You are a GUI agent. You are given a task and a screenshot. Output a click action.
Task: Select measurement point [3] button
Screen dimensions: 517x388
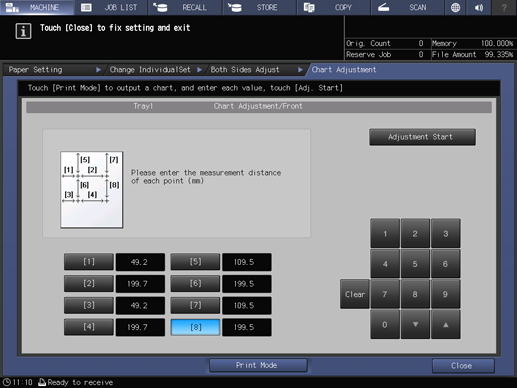[x=89, y=305]
